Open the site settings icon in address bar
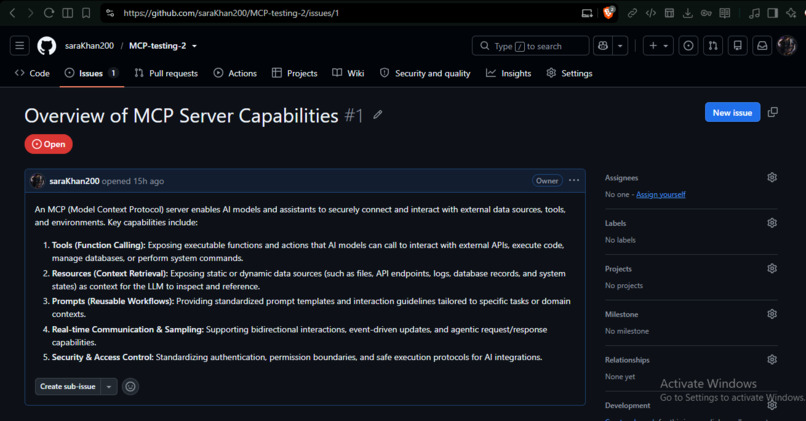Screen dimensions: 806x421 click(x=110, y=13)
